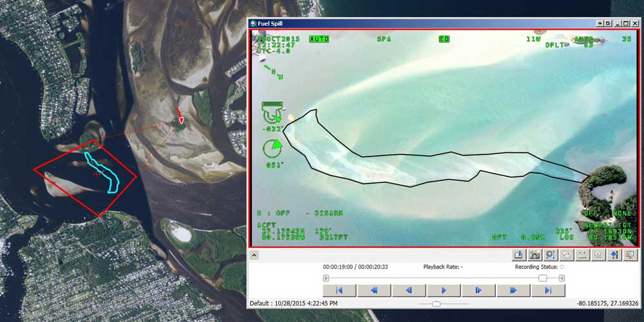Click the zoom to video frame icon
Screen dimensions: 644x322
(x=549, y=255)
